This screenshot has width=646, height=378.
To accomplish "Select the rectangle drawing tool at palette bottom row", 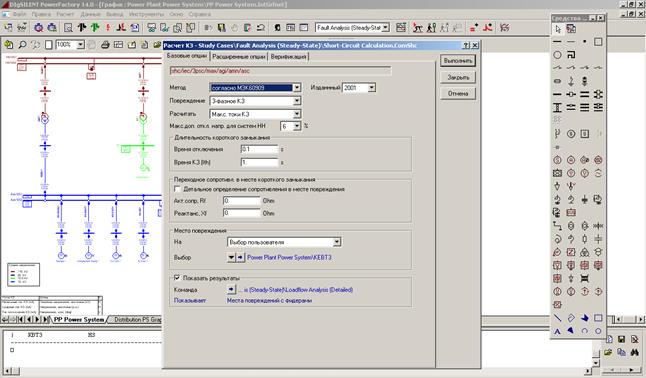I will tap(598, 318).
